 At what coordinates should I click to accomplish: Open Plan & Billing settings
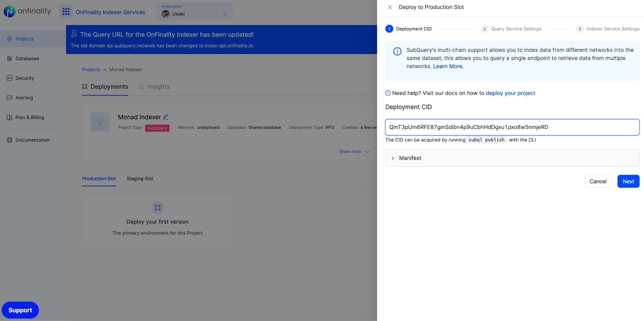30,117
